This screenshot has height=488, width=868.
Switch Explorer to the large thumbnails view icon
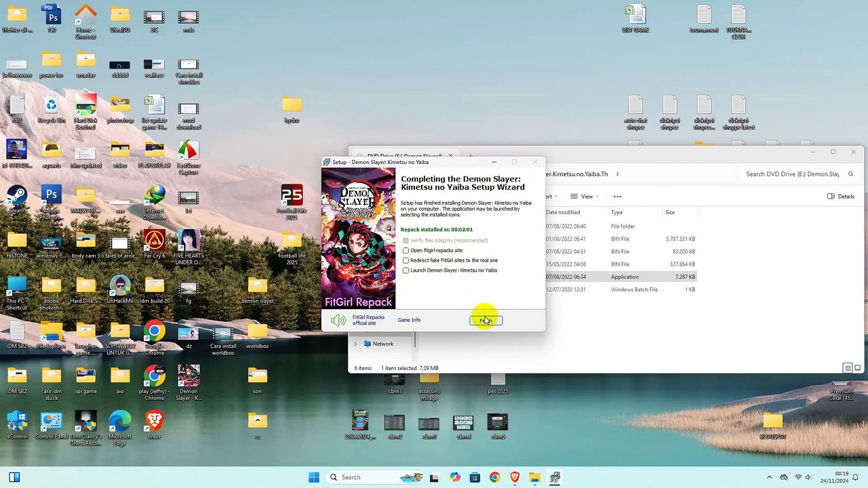[x=857, y=368]
